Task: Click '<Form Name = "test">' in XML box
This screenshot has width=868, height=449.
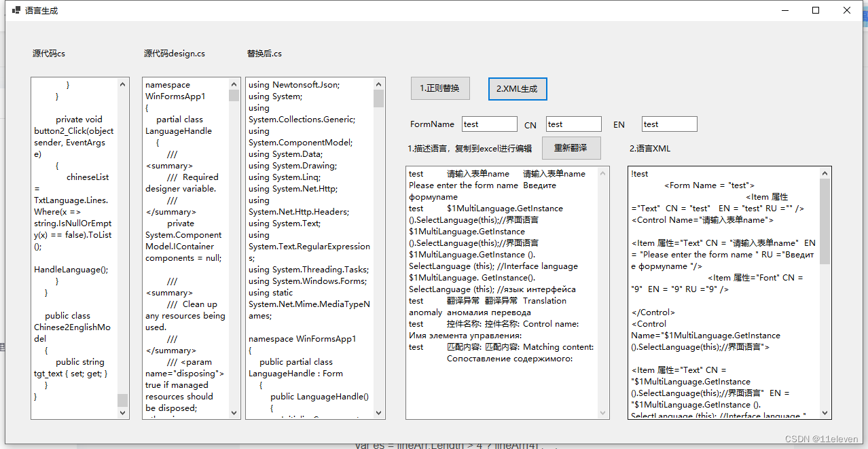Action: pos(709,185)
